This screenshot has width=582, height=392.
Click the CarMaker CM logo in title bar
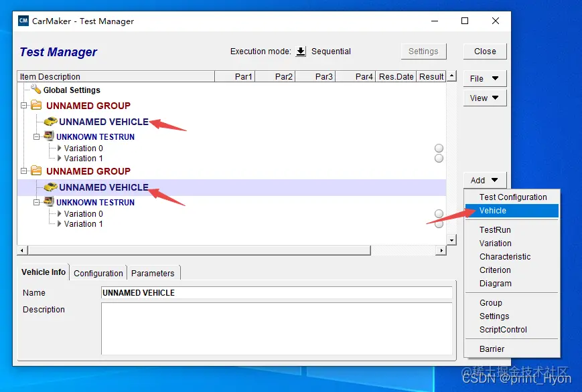pos(23,21)
